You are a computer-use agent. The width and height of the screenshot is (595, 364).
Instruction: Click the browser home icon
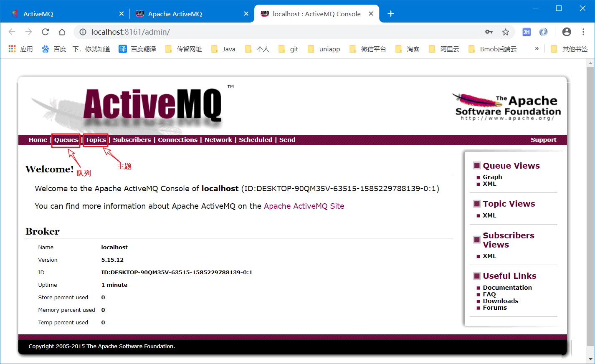pyautogui.click(x=61, y=32)
